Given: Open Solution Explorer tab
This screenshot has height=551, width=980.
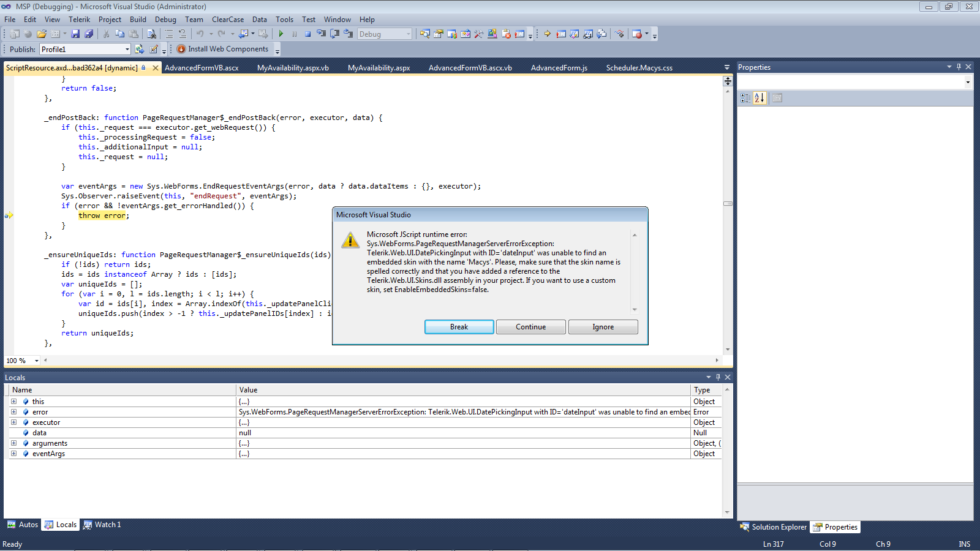Looking at the screenshot, I should 773,527.
